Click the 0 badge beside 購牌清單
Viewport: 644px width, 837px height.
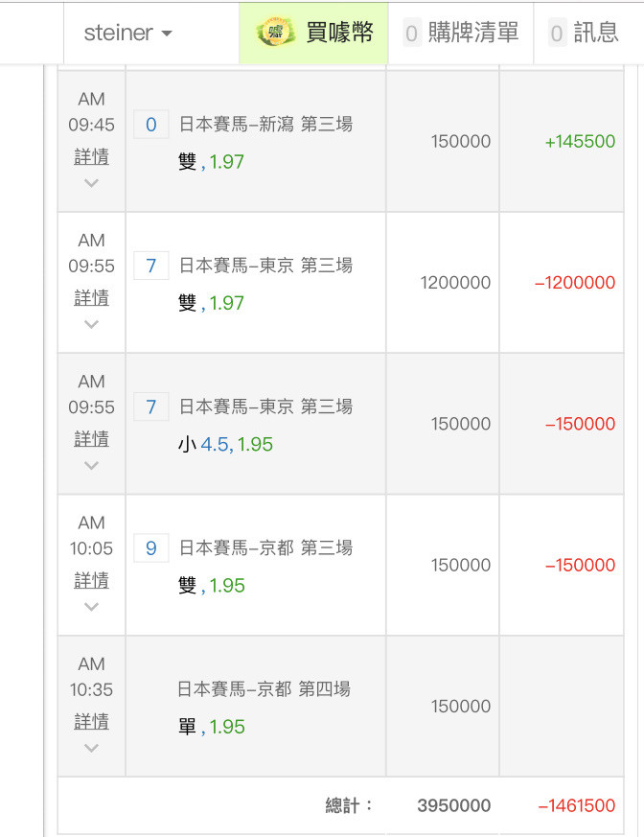[x=412, y=34]
